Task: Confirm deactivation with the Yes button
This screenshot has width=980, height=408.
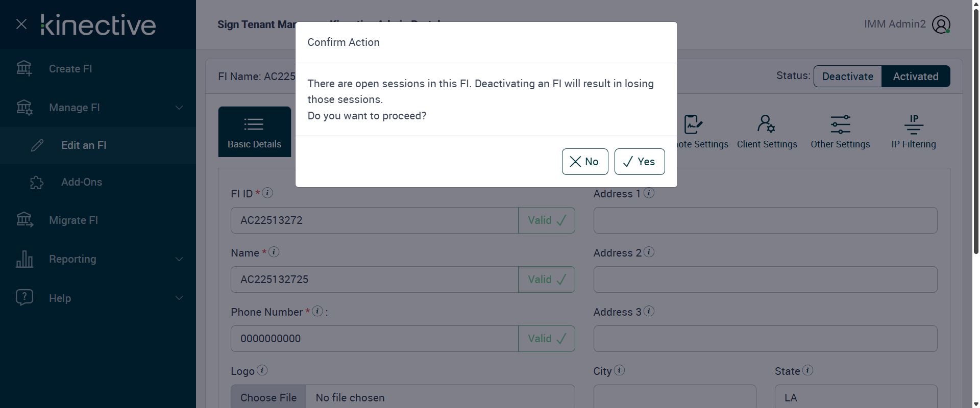Action: point(639,162)
